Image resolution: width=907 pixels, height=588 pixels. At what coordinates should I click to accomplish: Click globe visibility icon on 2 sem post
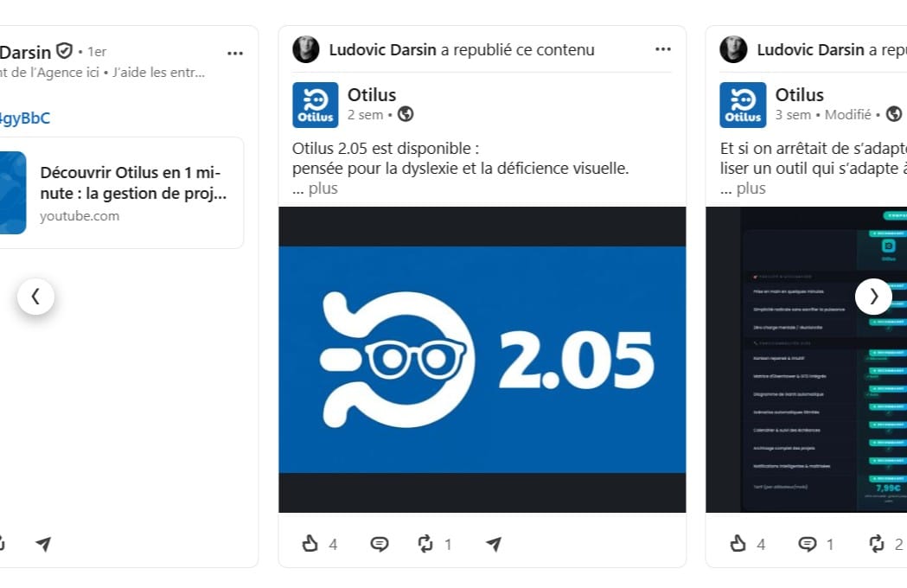[x=406, y=114]
